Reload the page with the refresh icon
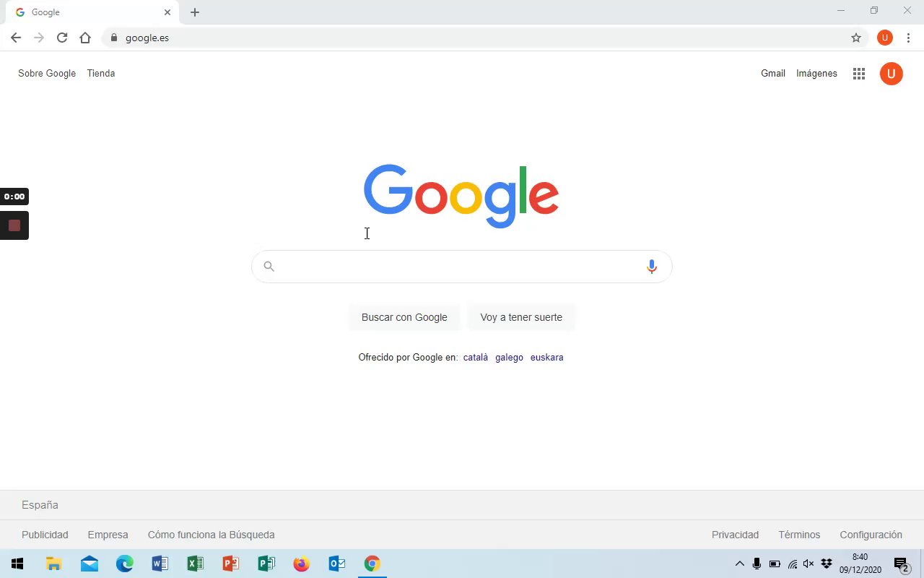Screen dimensions: 924x578 click(x=62, y=38)
